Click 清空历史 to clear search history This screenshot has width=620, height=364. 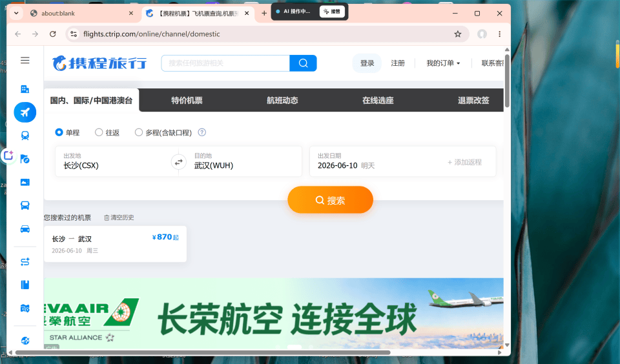pyautogui.click(x=119, y=217)
